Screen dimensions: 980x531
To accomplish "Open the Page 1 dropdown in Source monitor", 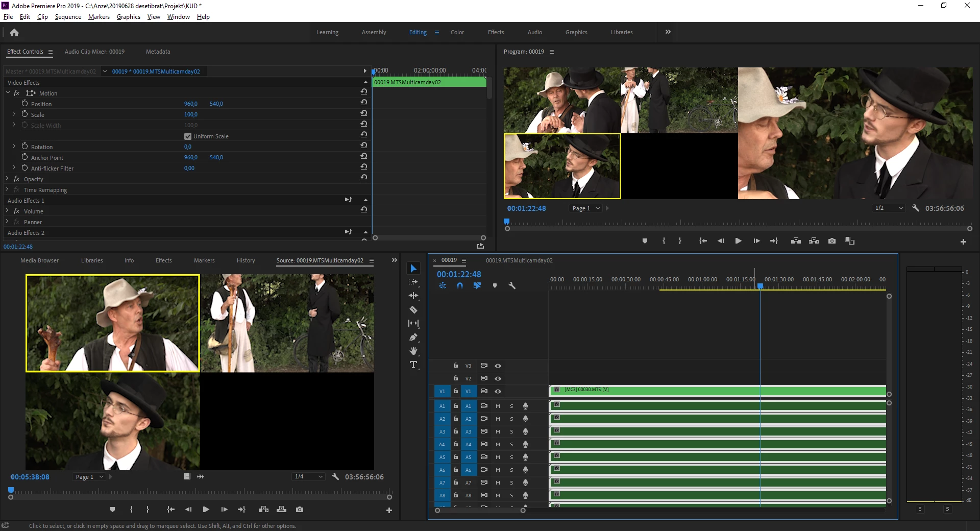I will click(89, 477).
